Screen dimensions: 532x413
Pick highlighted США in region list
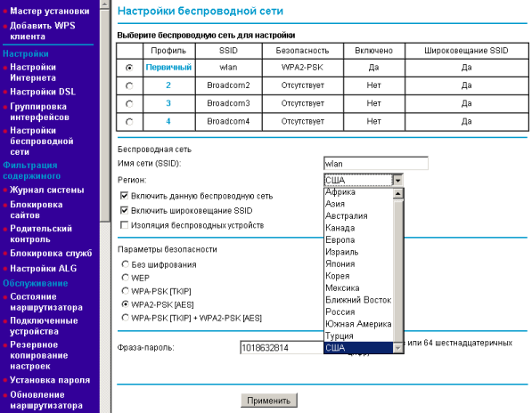tap(358, 348)
